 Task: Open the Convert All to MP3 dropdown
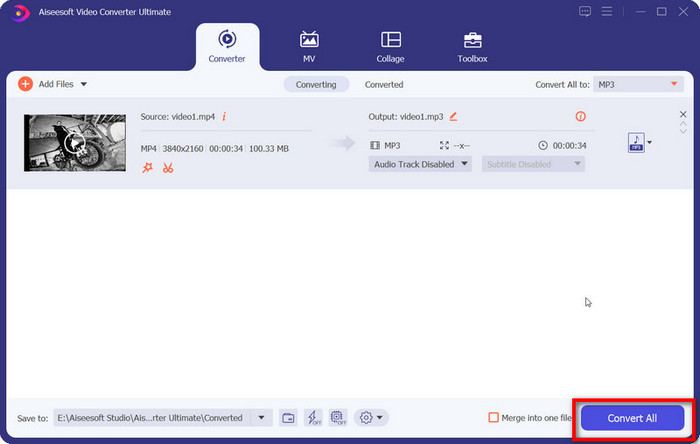[638, 84]
